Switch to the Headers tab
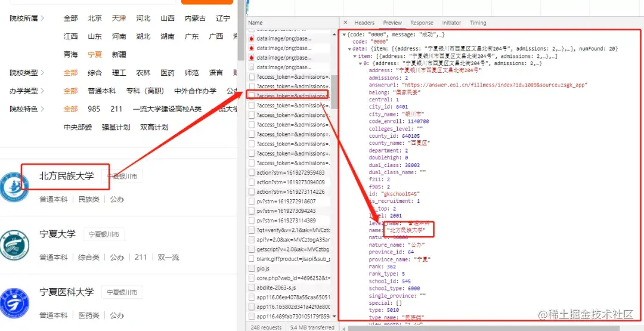The image size is (644, 331). point(364,23)
